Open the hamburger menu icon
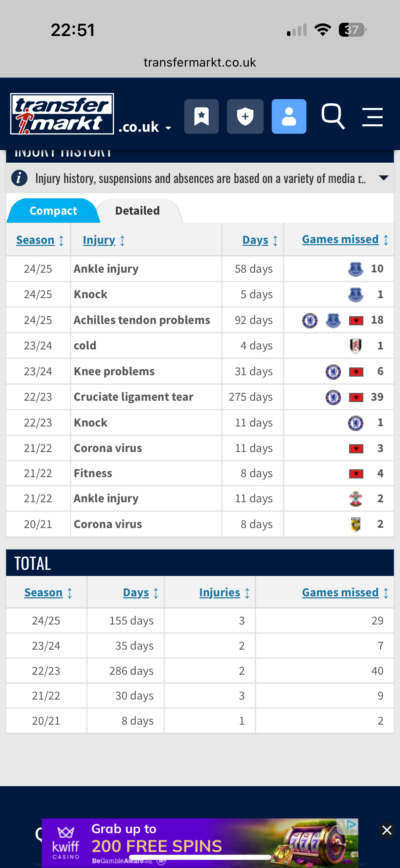Screen dimensions: 400x868 pos(373,117)
